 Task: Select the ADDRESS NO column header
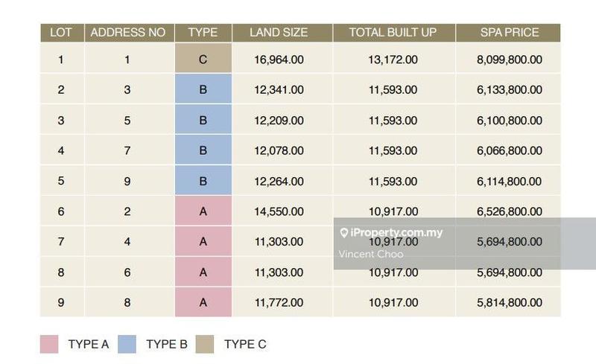127,33
